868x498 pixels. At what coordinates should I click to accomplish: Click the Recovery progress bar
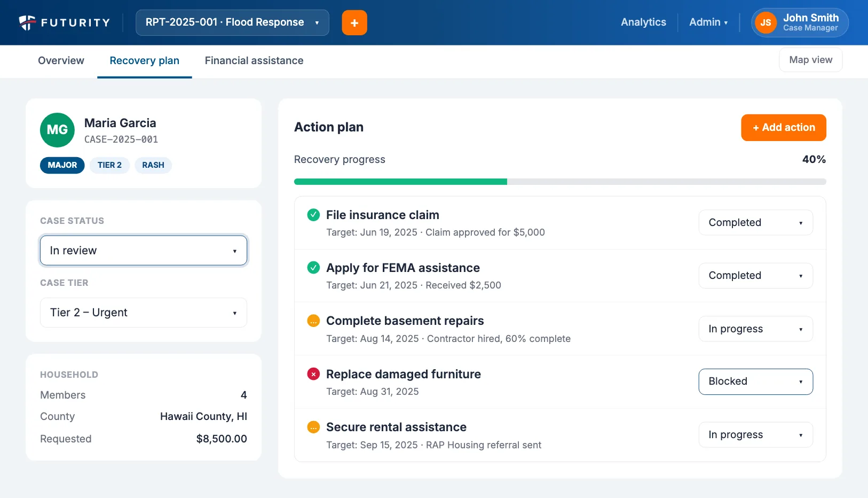click(560, 182)
